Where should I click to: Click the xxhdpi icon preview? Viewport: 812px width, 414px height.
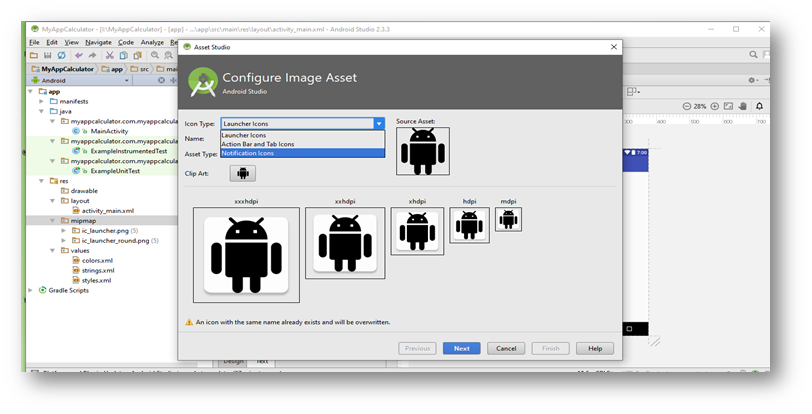(x=345, y=243)
